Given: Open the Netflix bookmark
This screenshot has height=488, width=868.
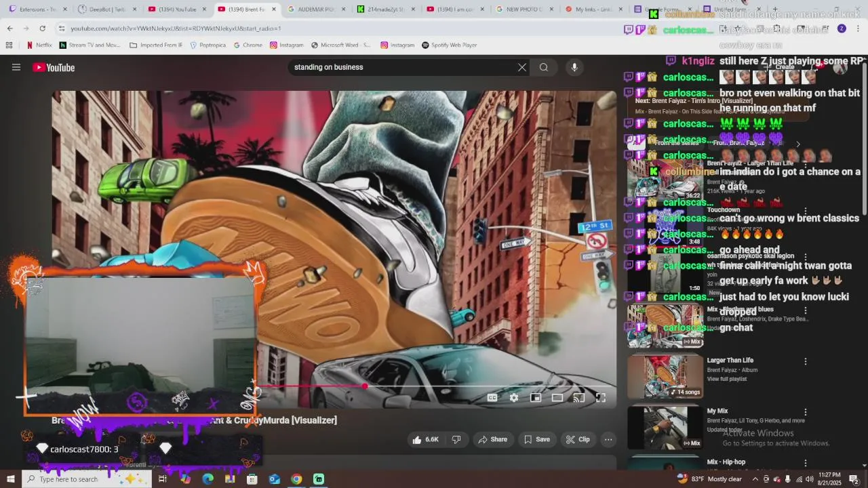Looking at the screenshot, I should click(x=39, y=45).
